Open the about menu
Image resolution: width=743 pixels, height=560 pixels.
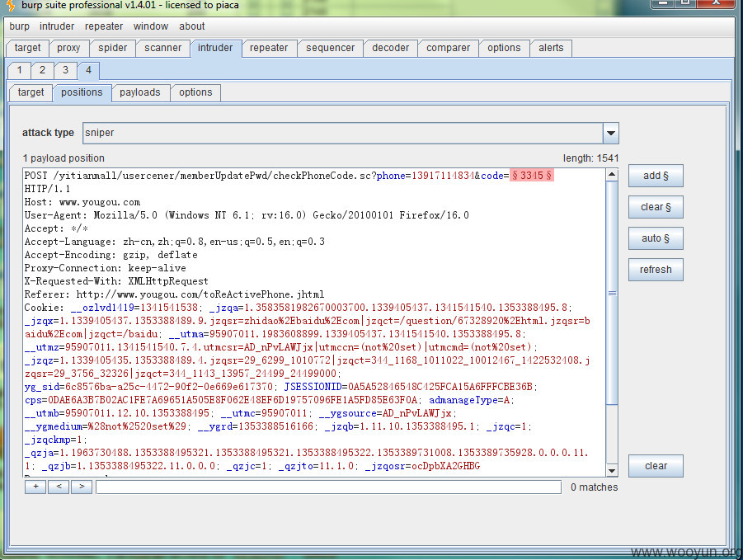(x=192, y=26)
